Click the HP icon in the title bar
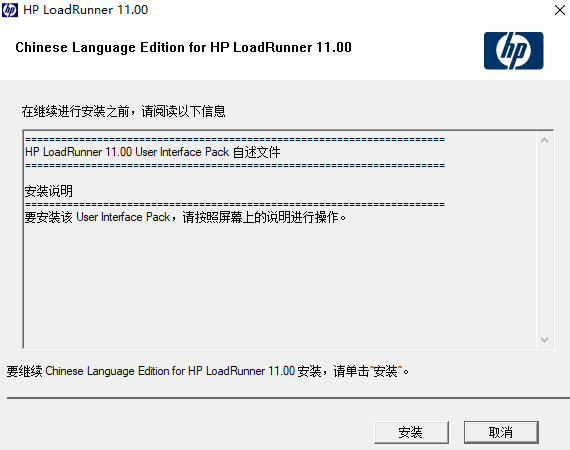The width and height of the screenshot is (570, 450). [10, 10]
